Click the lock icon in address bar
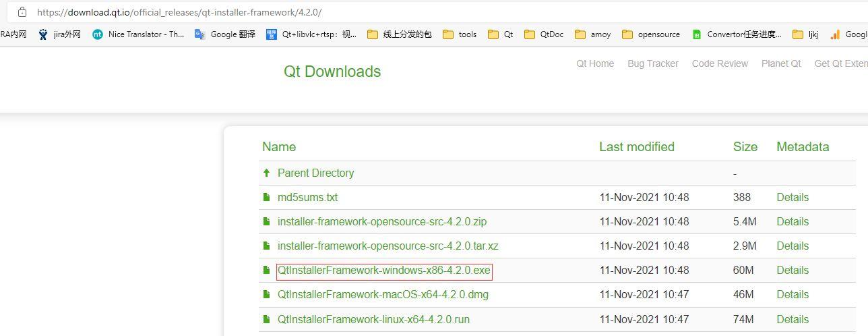 point(22,12)
